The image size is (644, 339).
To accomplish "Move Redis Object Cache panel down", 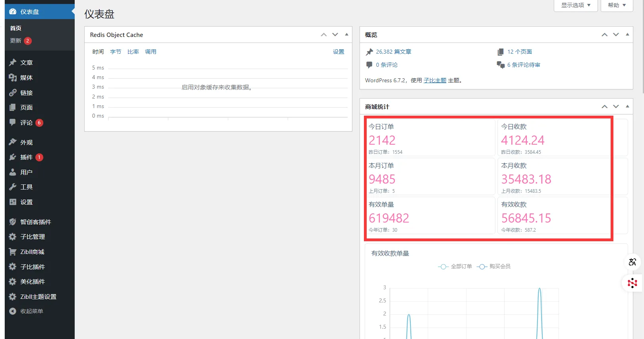I will coord(335,35).
